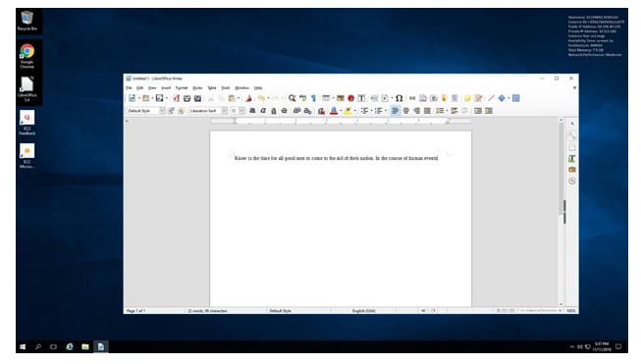641x364 pixels.
Task: Open the Edit menu
Action: [x=139, y=88]
